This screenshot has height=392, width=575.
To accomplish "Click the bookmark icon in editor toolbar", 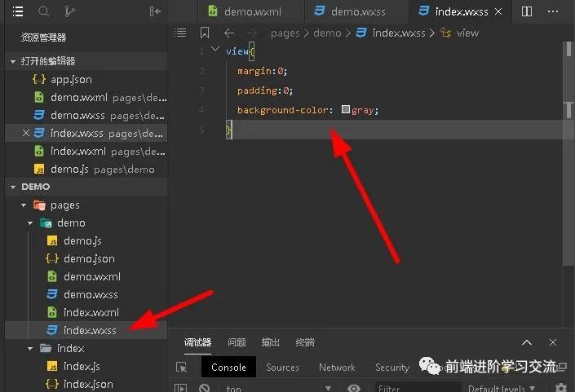I will (205, 33).
